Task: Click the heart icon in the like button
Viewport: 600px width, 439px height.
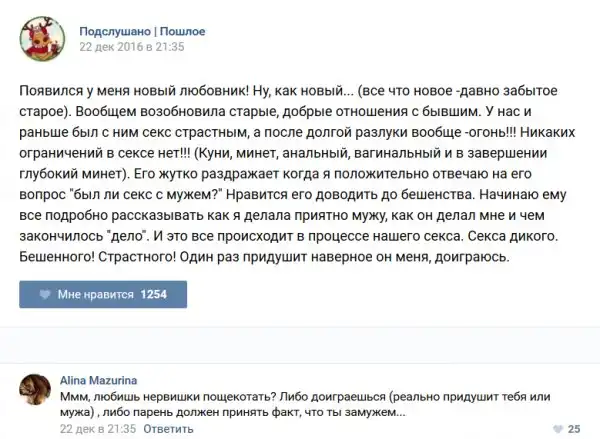Action: (x=44, y=295)
